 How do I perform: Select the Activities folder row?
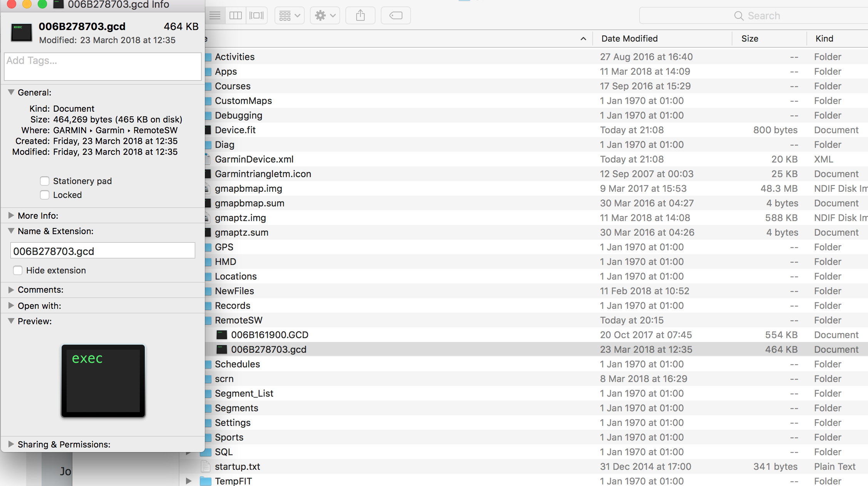coord(536,57)
